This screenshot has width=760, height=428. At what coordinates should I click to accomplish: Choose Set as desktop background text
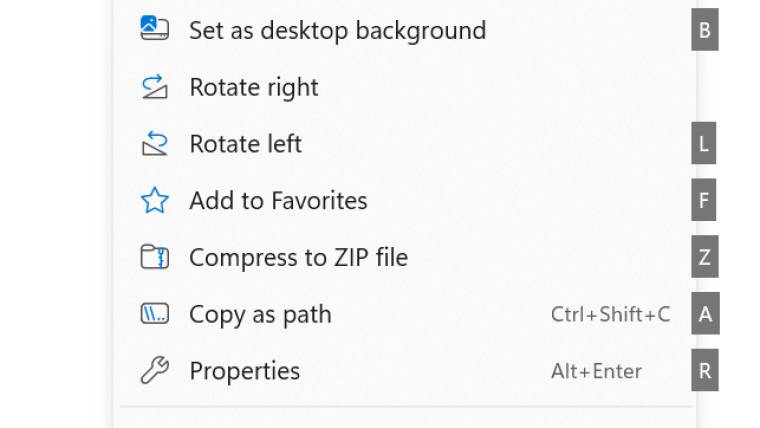337,31
